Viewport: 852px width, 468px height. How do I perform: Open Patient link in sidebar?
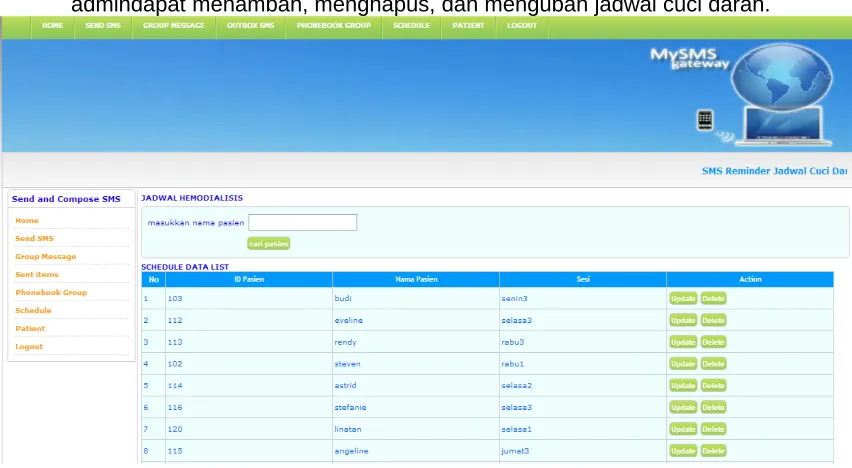tap(30, 328)
